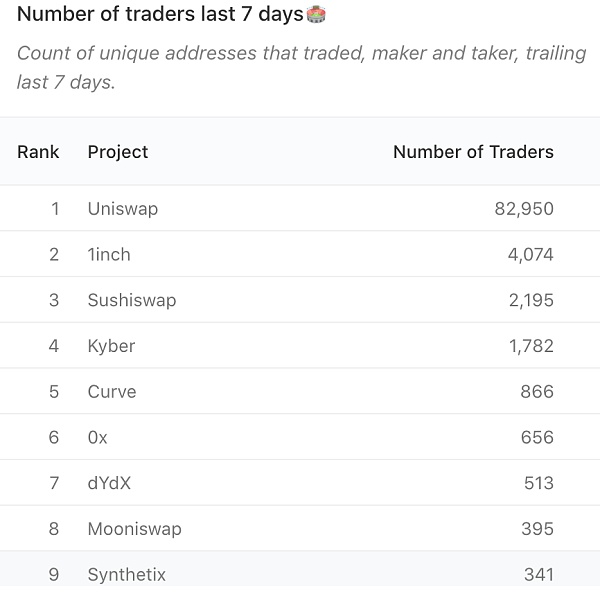Sort table by the Rank column header

pyautogui.click(x=38, y=152)
